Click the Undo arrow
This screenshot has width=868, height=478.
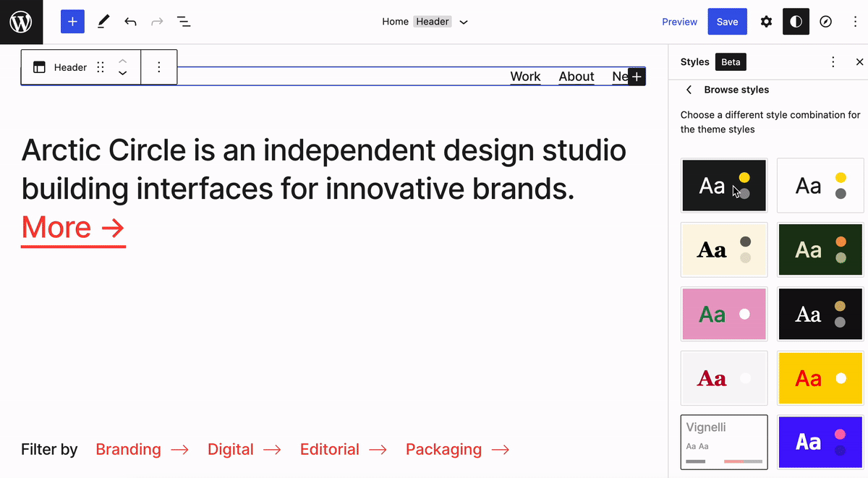[130, 22]
